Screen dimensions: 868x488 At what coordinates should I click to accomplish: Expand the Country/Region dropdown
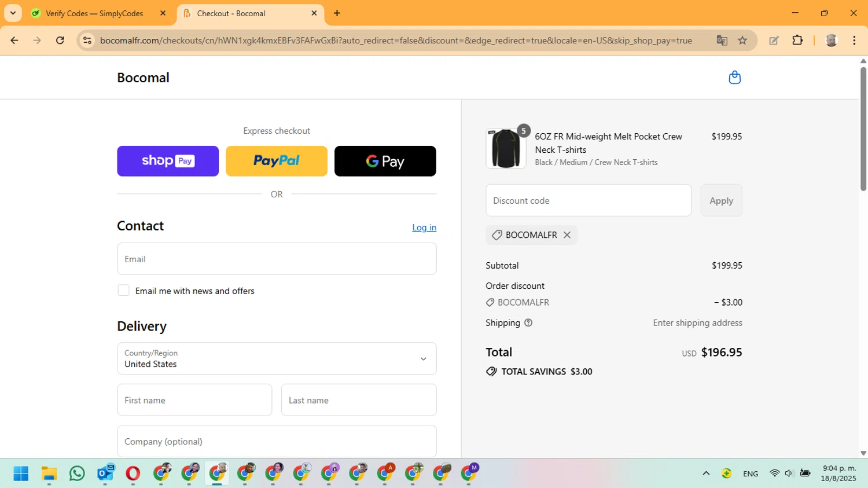(x=277, y=358)
